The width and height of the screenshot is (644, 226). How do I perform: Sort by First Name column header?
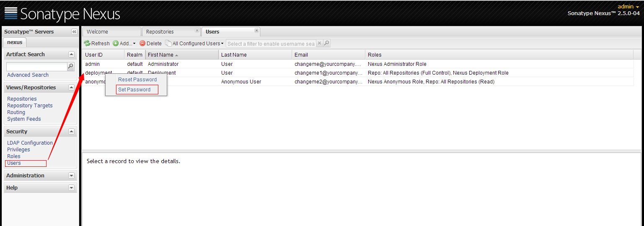pos(182,55)
